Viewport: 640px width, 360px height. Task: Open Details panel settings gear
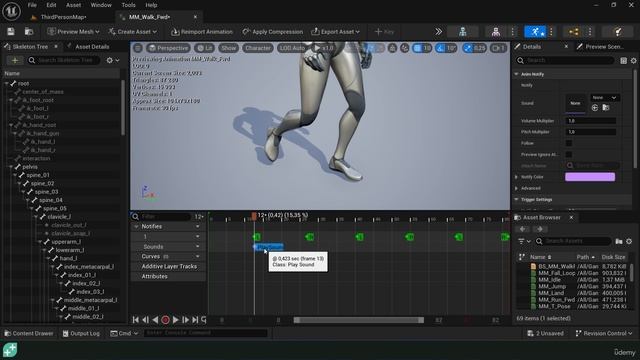click(x=633, y=60)
